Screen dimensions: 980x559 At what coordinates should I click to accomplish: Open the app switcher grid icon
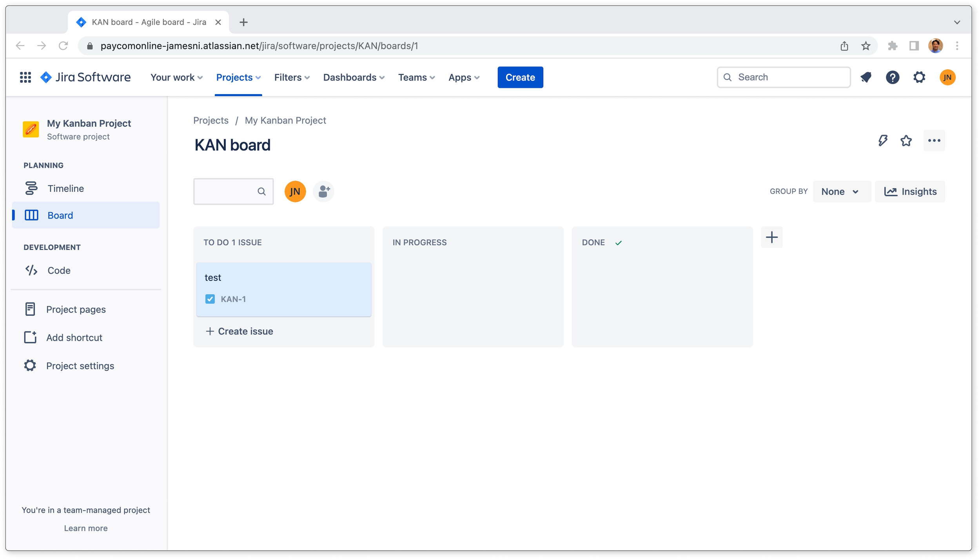25,77
